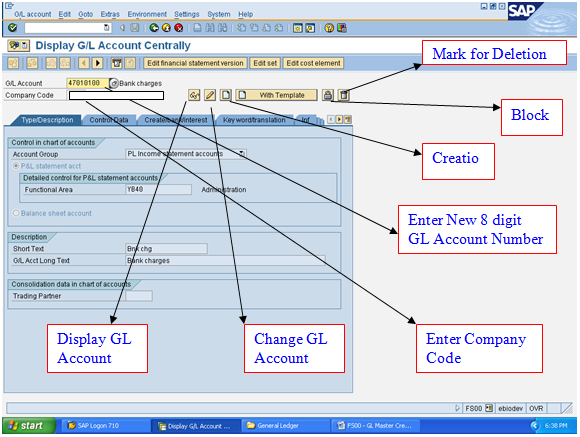Click the G/L Account search help button
The width and height of the screenshot is (580, 437).
(x=114, y=83)
